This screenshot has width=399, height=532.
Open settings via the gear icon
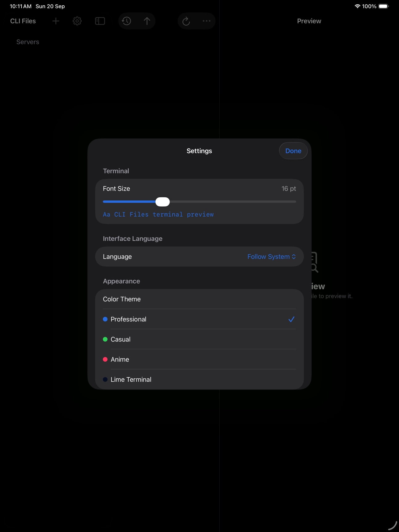point(77,21)
